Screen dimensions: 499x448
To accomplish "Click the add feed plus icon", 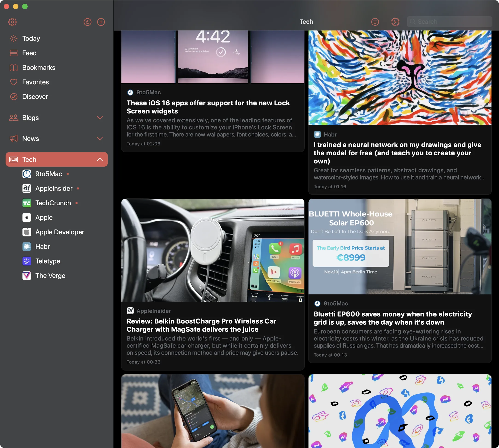I will point(101,22).
